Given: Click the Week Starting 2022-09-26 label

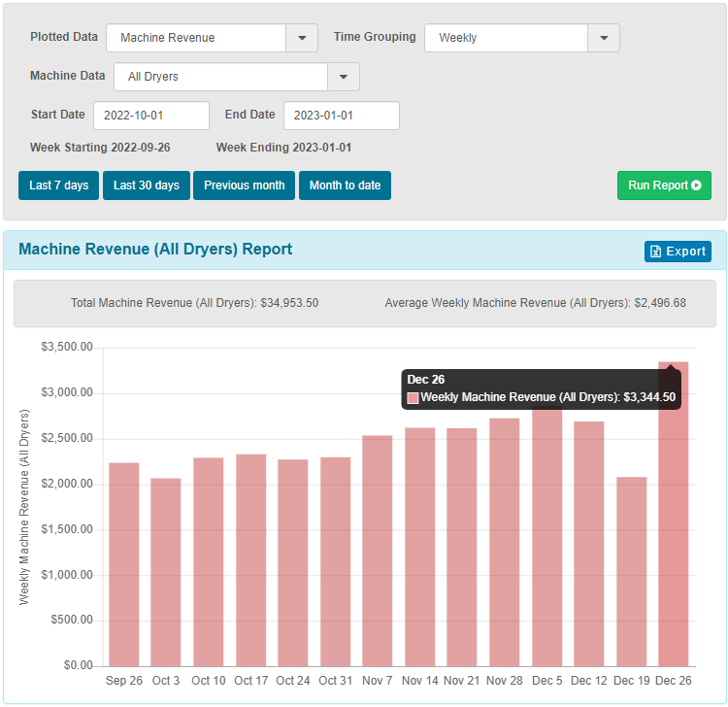Looking at the screenshot, I should pos(100,148).
